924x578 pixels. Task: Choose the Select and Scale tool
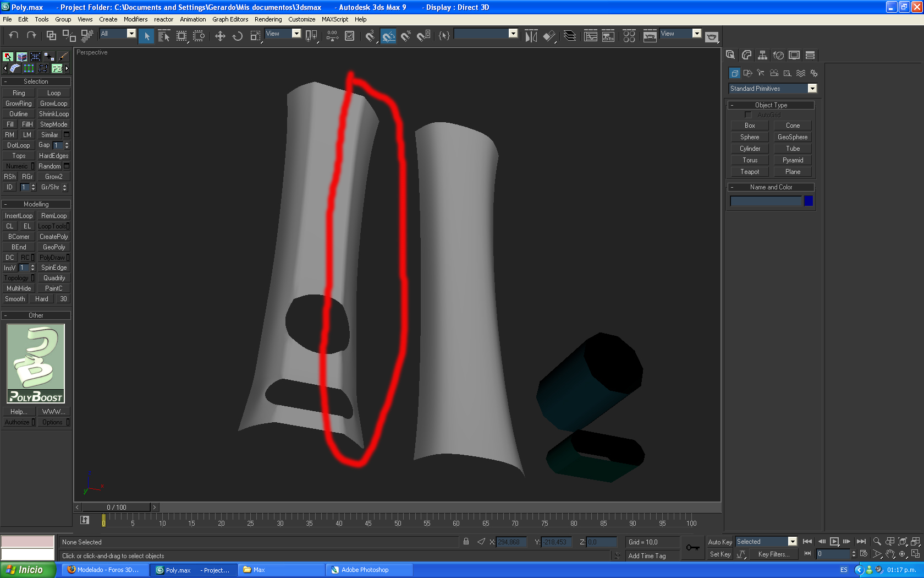[255, 36]
